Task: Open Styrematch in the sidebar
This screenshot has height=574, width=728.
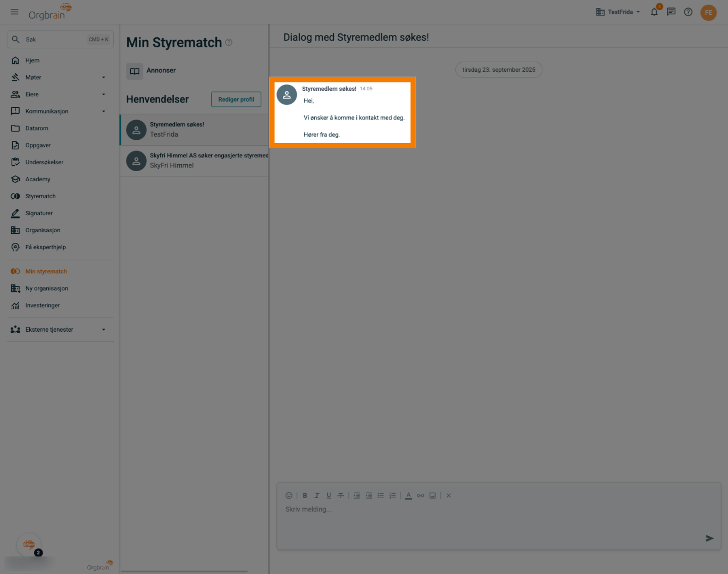Action: [60, 197]
